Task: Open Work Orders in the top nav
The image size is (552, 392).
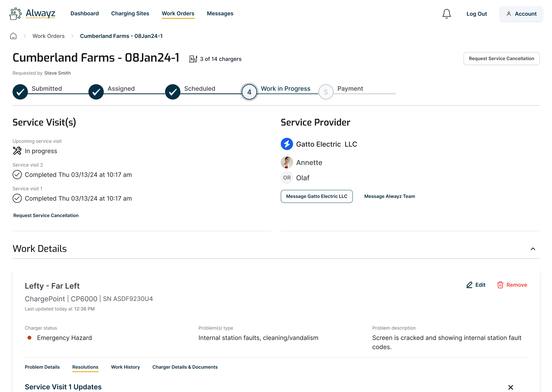Action: pos(178,14)
